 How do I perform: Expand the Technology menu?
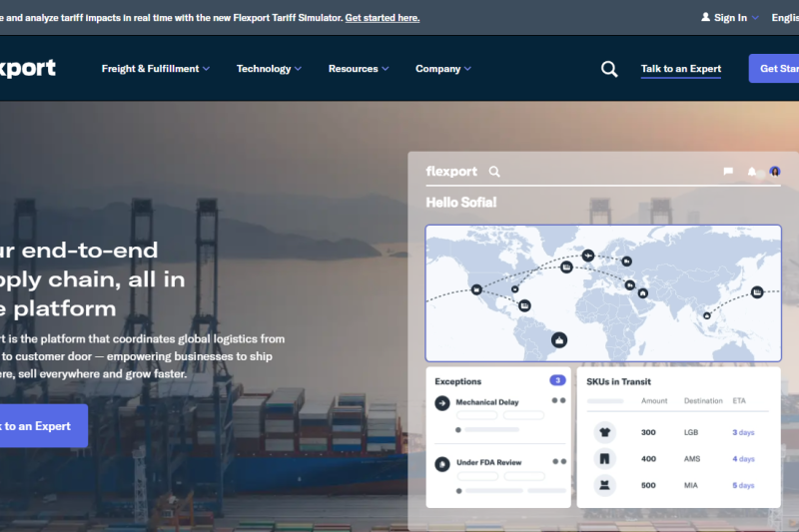pyautogui.click(x=269, y=69)
